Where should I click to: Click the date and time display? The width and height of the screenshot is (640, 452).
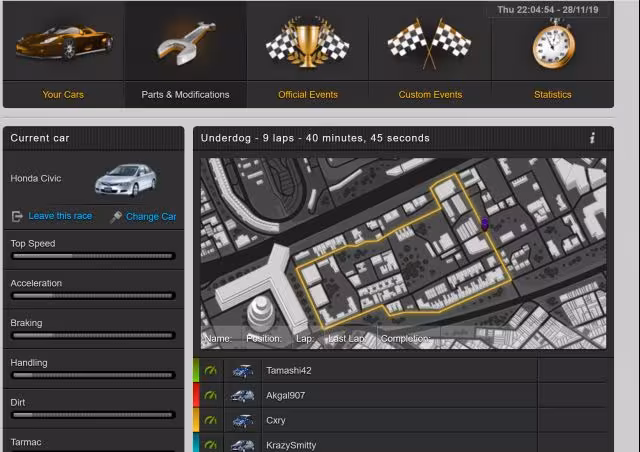(548, 10)
